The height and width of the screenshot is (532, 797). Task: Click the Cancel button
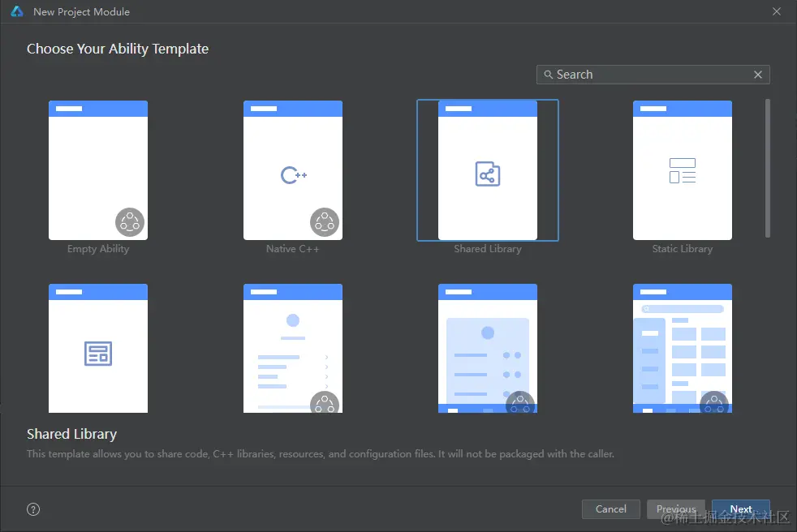[611, 509]
